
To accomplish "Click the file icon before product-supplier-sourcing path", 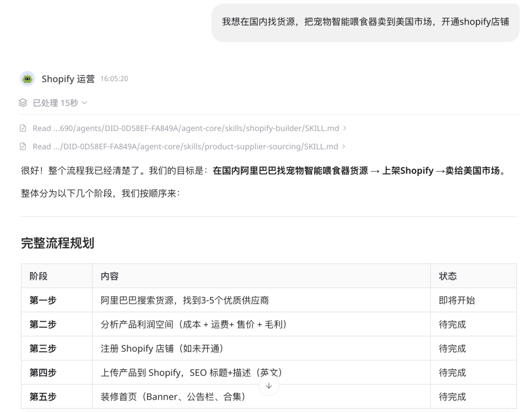I will tap(23, 147).
